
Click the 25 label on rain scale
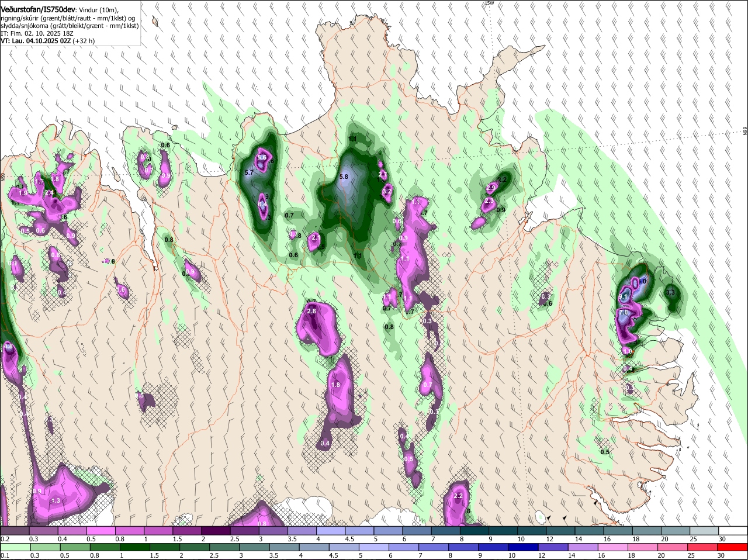point(691,555)
